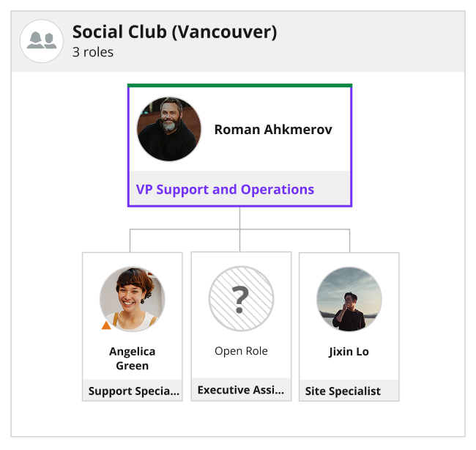Click the 3 roles subtitle
This screenshot has width=476, height=450.
click(93, 52)
